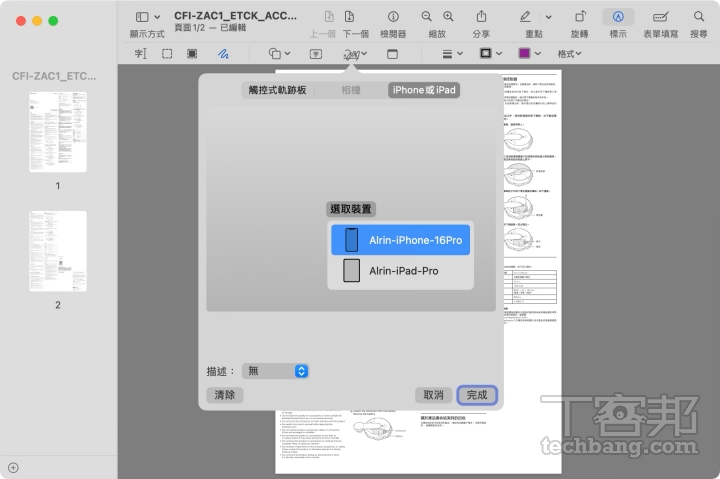Select the Text Selection tool
The image size is (720, 479).
pyautogui.click(x=141, y=54)
